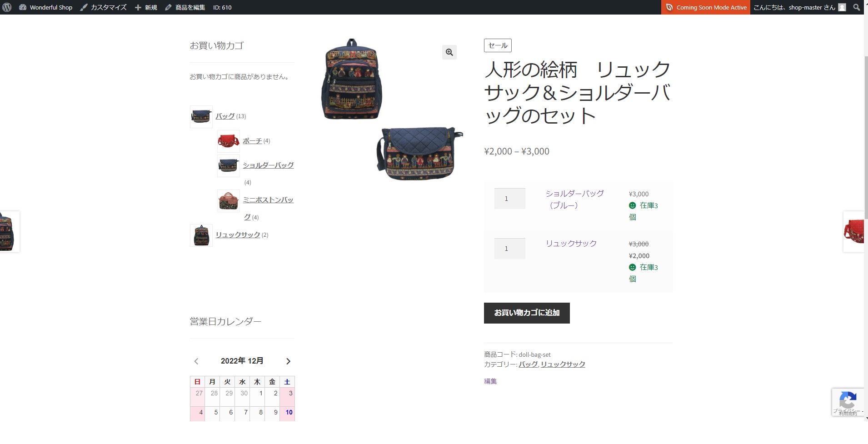Viewport: 868px width, 444px height.
Task: Click quantity field for ショルダーバッグ
Action: tap(509, 199)
